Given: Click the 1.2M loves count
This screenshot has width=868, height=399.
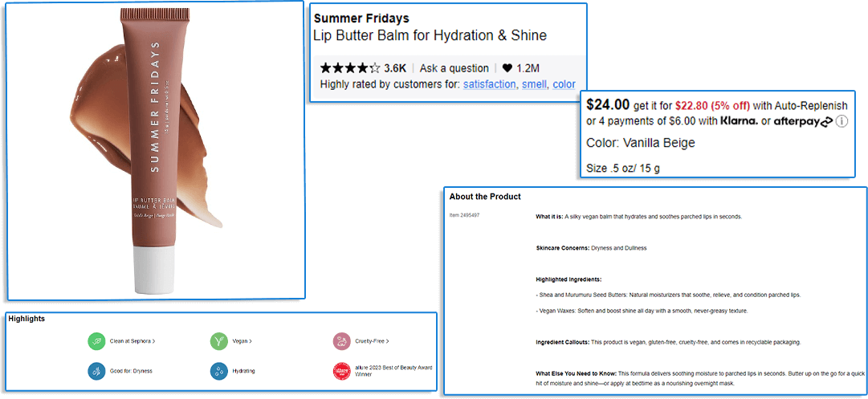Looking at the screenshot, I should (528, 68).
